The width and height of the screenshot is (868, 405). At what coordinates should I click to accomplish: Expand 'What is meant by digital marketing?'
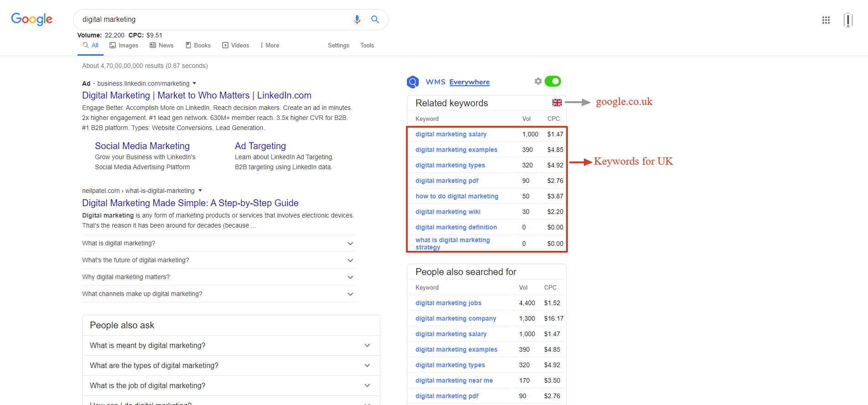pos(367,346)
